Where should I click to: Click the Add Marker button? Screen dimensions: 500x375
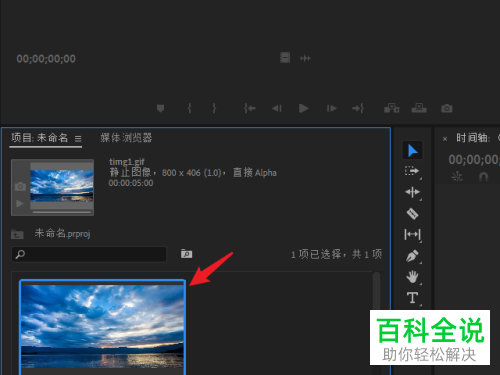coord(160,108)
